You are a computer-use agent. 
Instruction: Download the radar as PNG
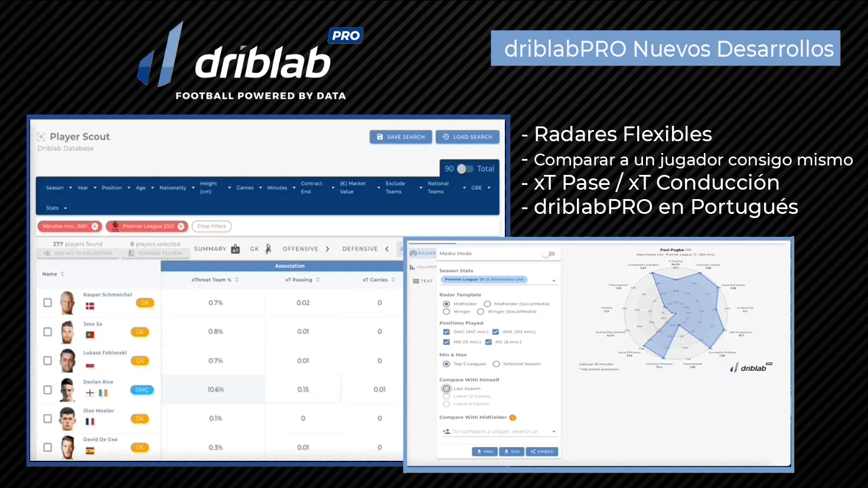[485, 451]
